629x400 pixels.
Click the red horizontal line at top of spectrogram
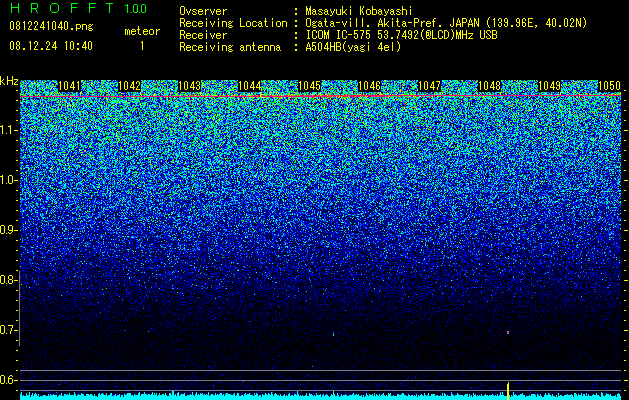pyautogui.click(x=320, y=96)
